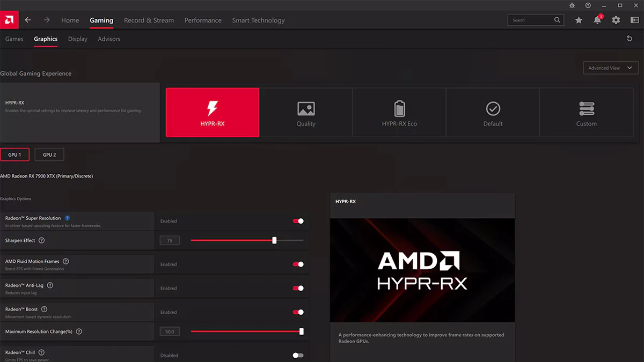Open Sharpen Effect help icon
Image resolution: width=644 pixels, height=362 pixels.
pos(41,241)
